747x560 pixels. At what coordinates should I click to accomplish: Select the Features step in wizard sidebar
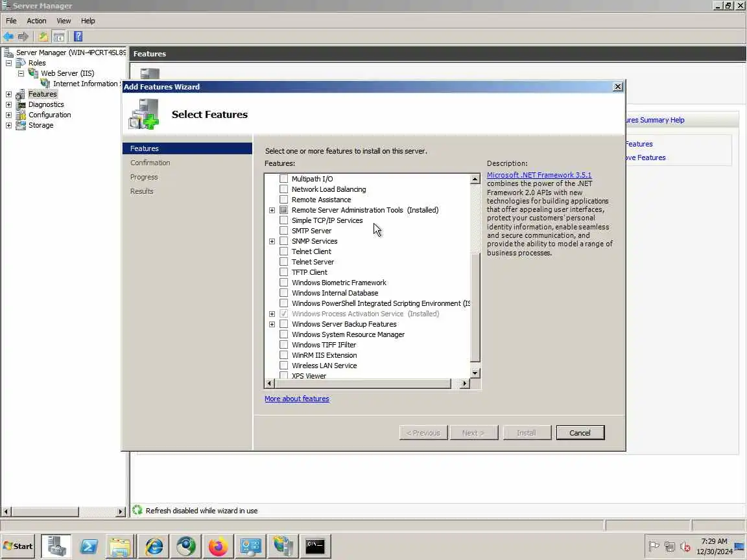[x=187, y=148]
